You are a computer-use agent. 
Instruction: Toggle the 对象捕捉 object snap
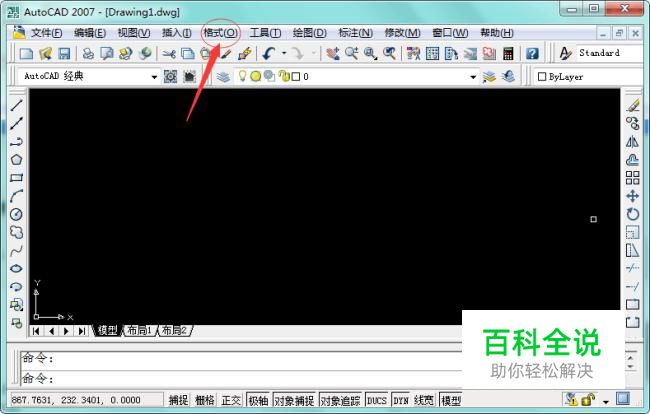[294, 400]
